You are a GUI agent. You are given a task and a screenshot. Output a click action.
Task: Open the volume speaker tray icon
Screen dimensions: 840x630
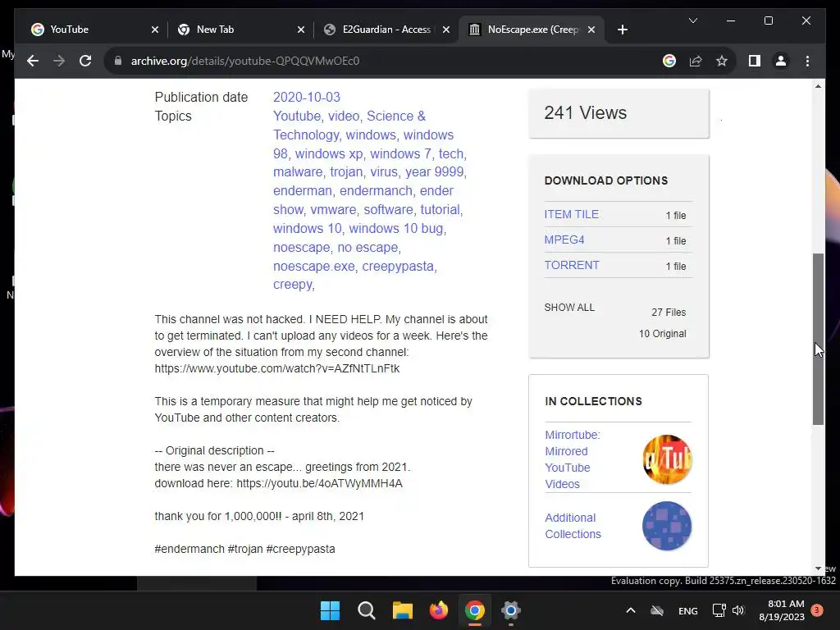[x=738, y=610]
